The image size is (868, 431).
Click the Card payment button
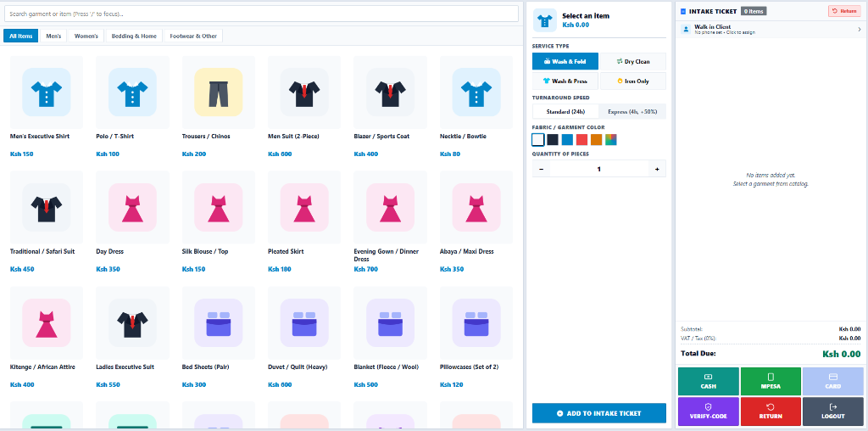point(833,381)
